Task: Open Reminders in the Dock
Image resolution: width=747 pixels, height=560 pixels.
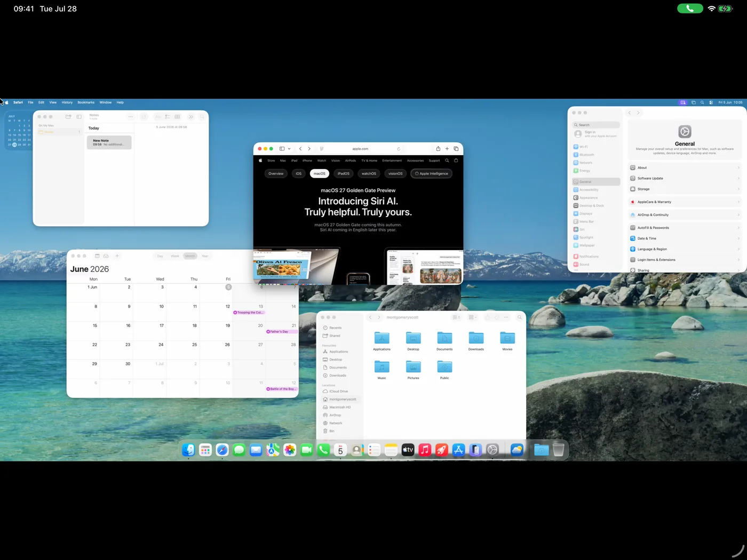Action: coord(374,450)
